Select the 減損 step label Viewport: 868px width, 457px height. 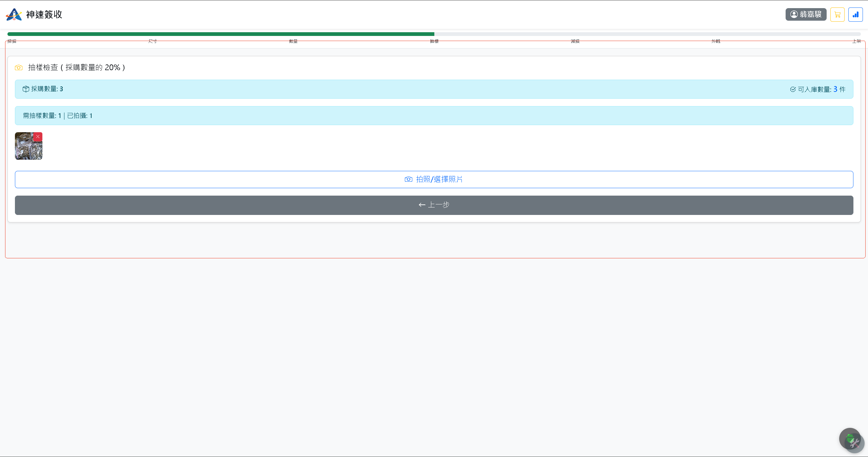[575, 41]
